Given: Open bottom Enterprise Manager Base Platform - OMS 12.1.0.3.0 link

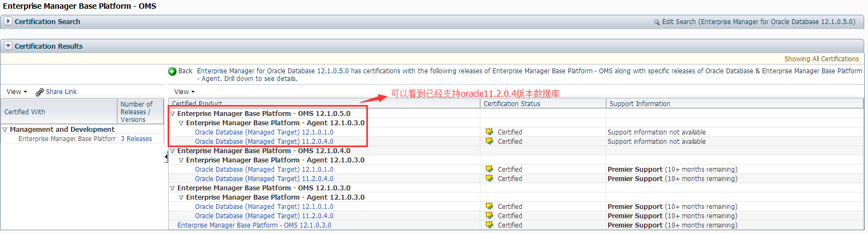Looking at the screenshot, I should click(254, 225).
